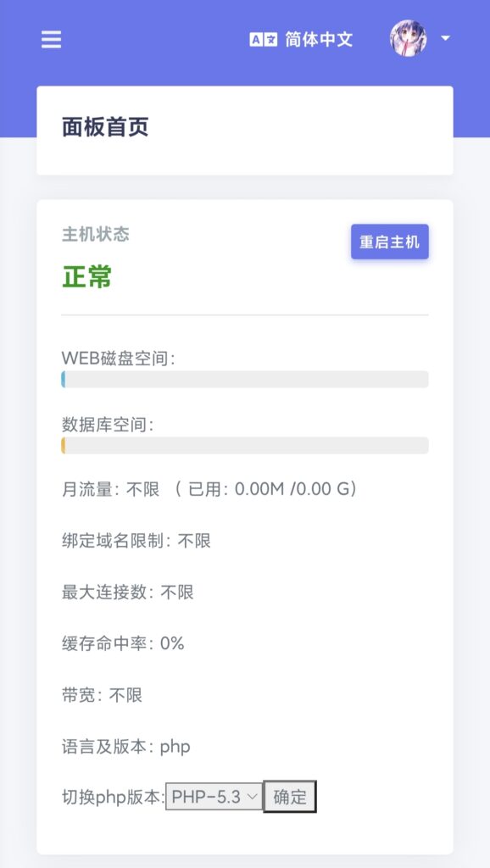The width and height of the screenshot is (490, 868).
Task: Expand the PHP version selector chevron
Action: click(x=250, y=796)
